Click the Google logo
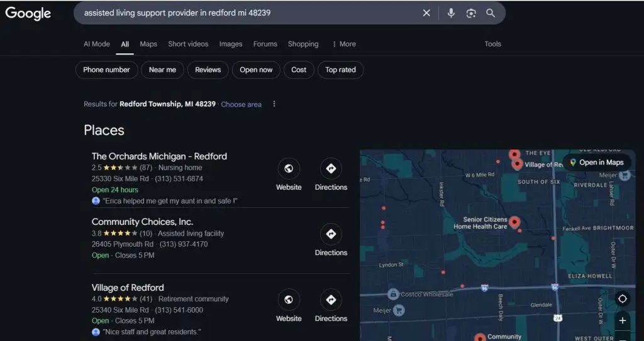644x341 pixels. [x=28, y=13]
